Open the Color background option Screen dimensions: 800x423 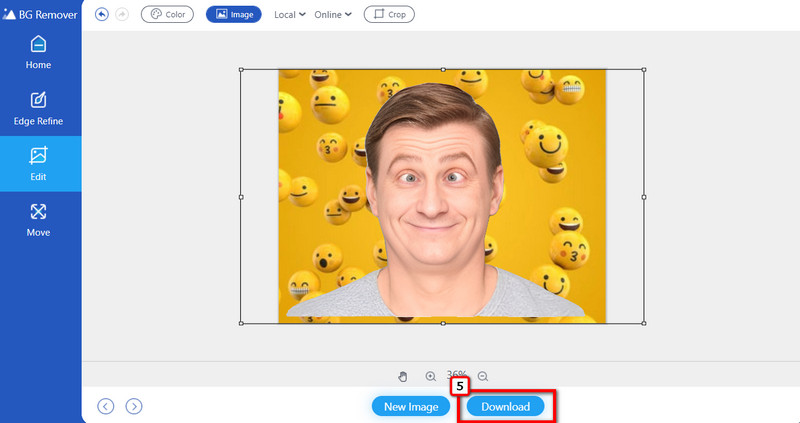(167, 14)
